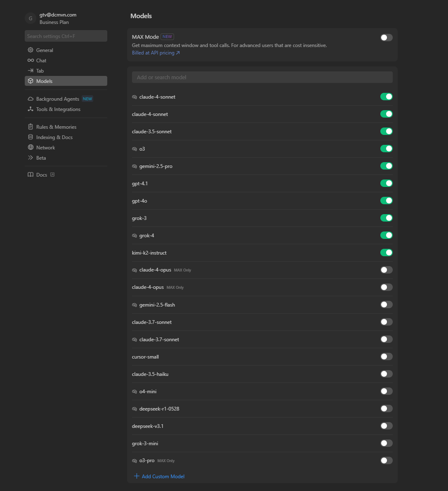Click the Background Agents cloud icon

[x=31, y=99]
